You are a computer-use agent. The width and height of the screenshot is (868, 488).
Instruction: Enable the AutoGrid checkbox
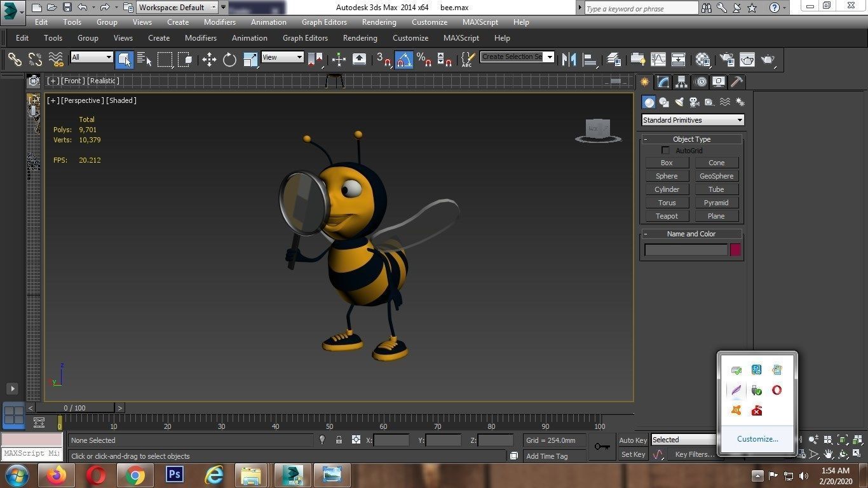(665, 151)
